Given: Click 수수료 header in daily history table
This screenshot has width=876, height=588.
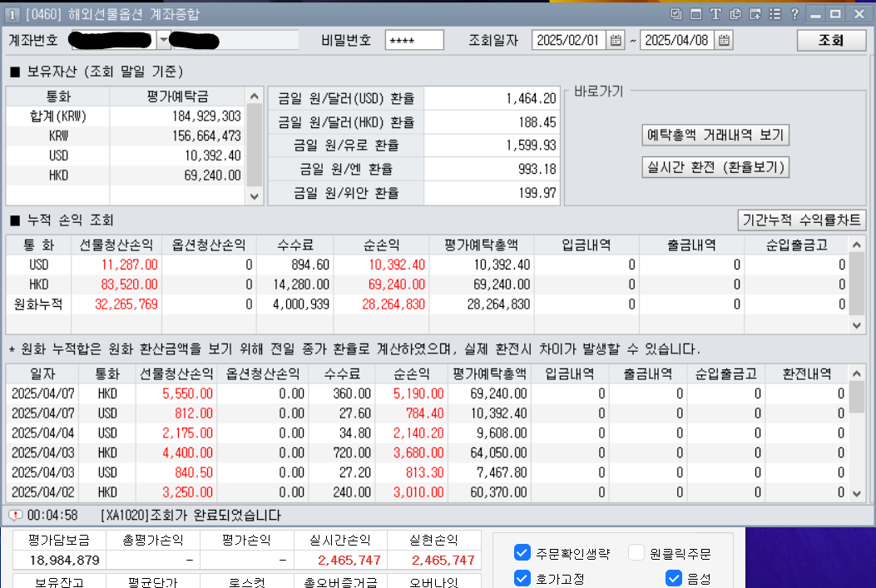Looking at the screenshot, I should pyautogui.click(x=342, y=373).
